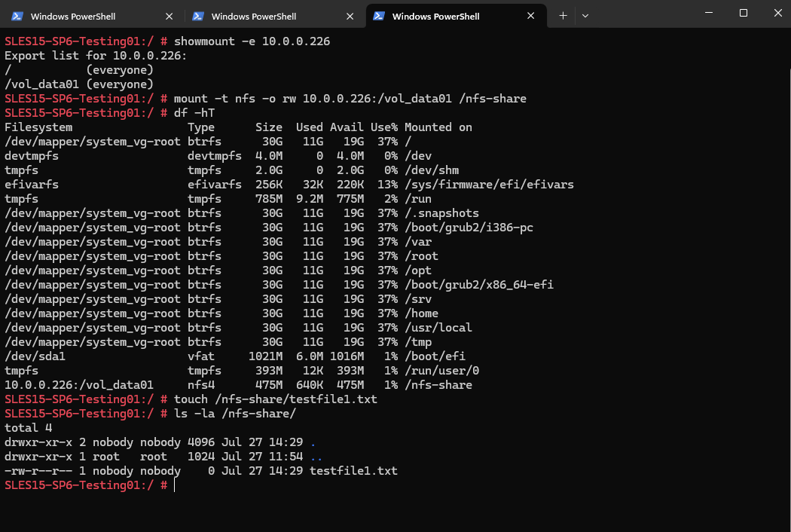The height and width of the screenshot is (532, 791).
Task: Click the '/vol_data01 (everyone)' export line
Action: (x=78, y=84)
